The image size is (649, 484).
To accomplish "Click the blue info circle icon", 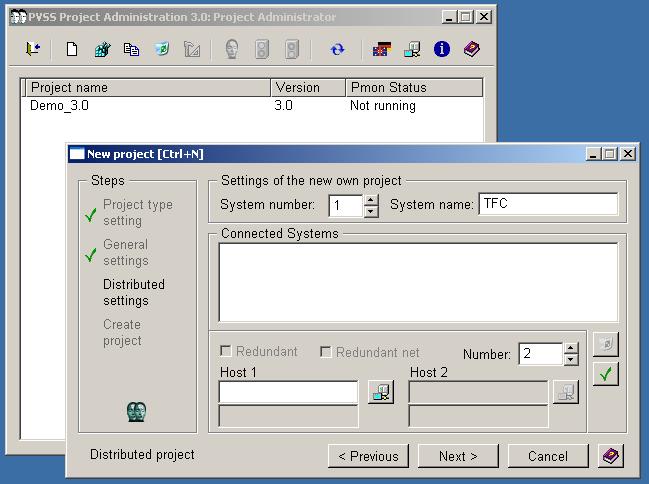I will [x=442, y=49].
